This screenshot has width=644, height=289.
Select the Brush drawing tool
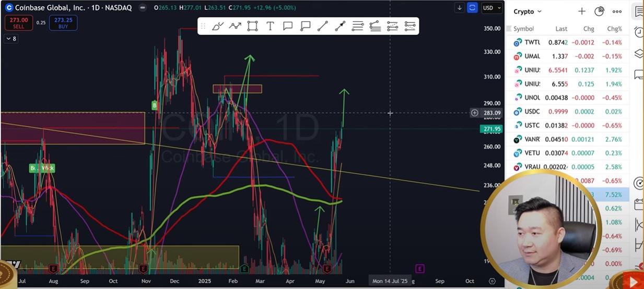[218, 26]
